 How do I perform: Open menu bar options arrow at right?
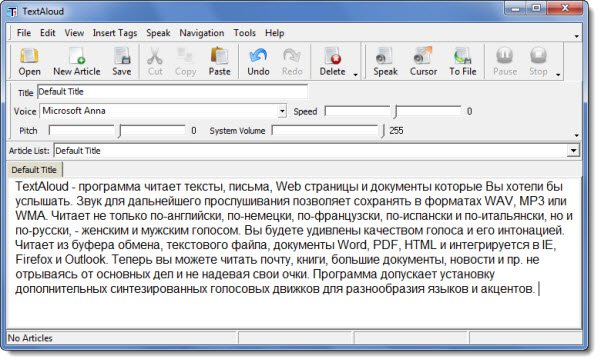[x=577, y=36]
